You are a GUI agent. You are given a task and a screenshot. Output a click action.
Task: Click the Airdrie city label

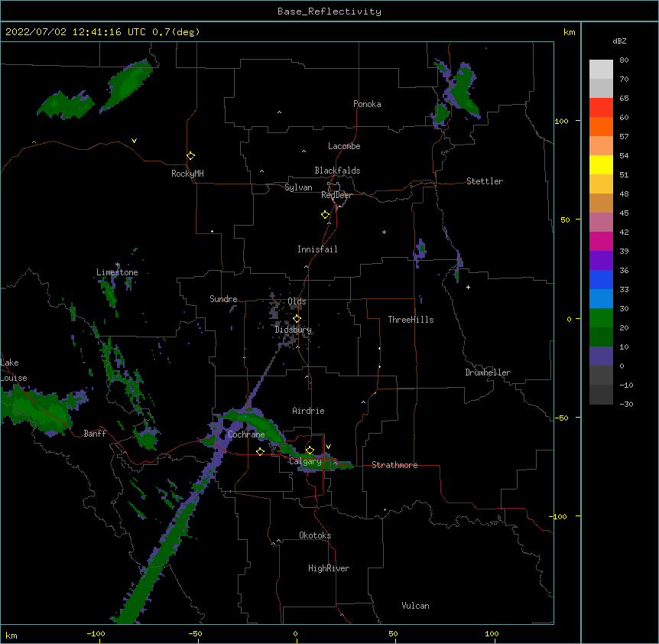click(308, 411)
